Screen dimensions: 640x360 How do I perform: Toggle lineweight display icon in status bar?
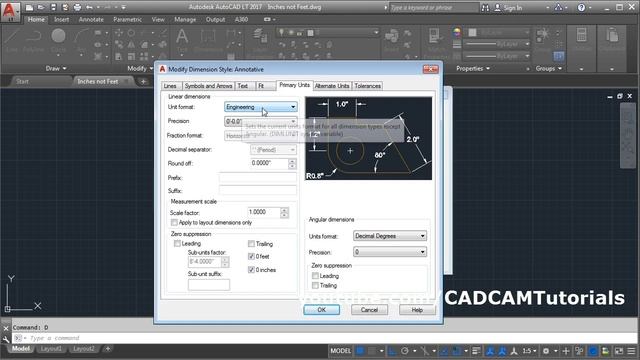476,351
